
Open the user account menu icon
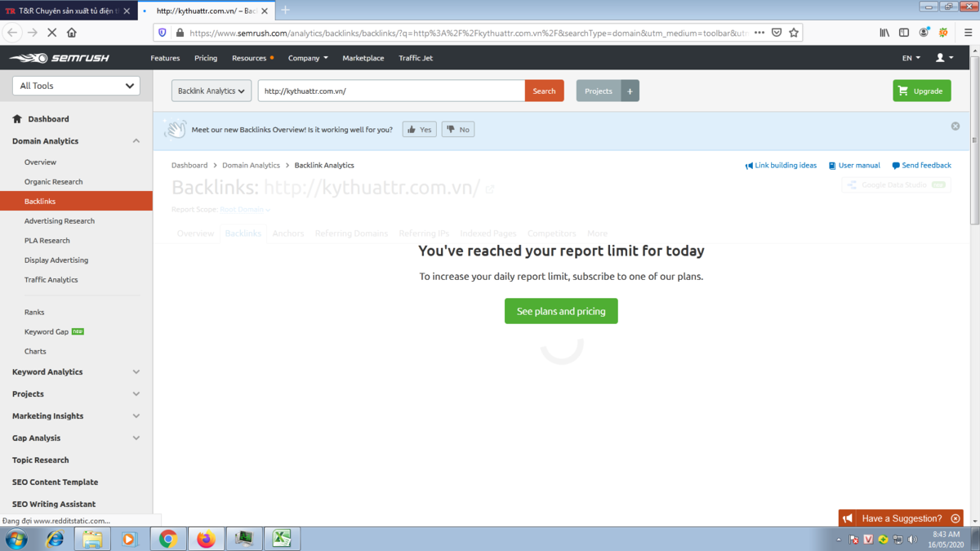(944, 58)
